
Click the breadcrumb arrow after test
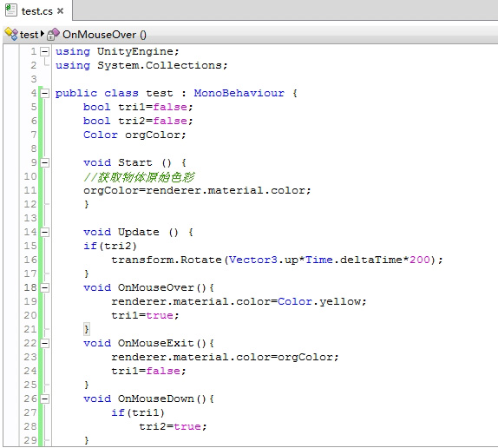pyautogui.click(x=43, y=33)
